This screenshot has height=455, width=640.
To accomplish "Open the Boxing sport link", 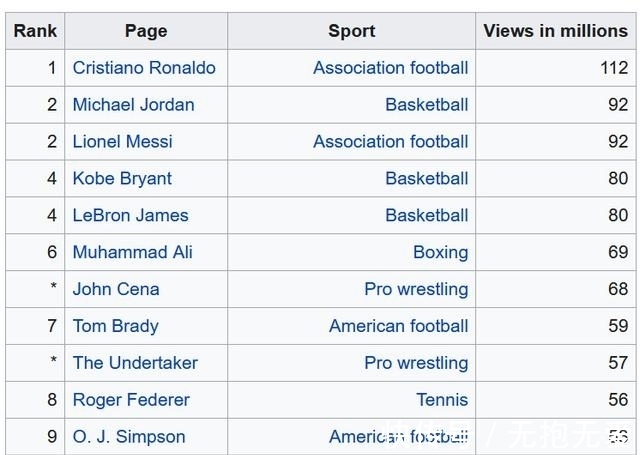I will 440,253.
